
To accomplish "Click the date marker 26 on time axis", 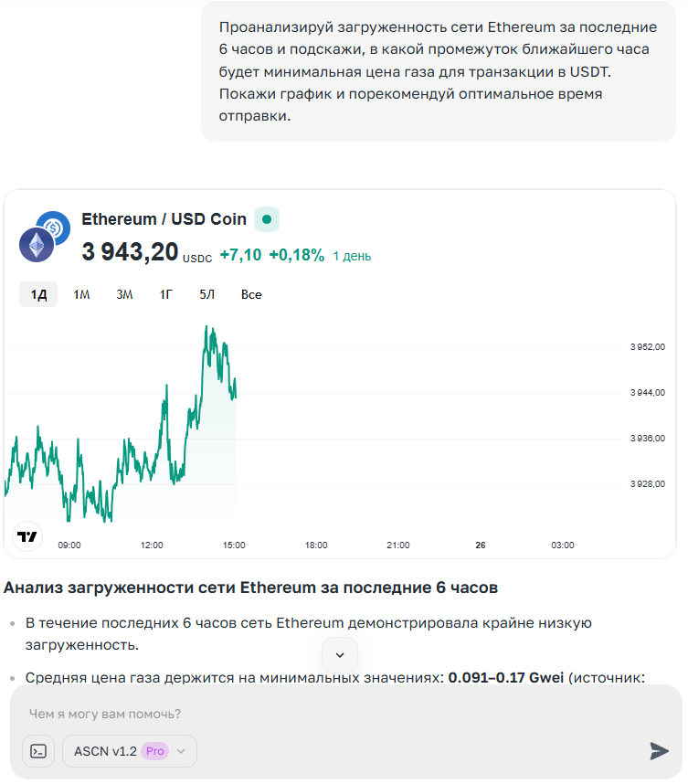I will click(481, 546).
